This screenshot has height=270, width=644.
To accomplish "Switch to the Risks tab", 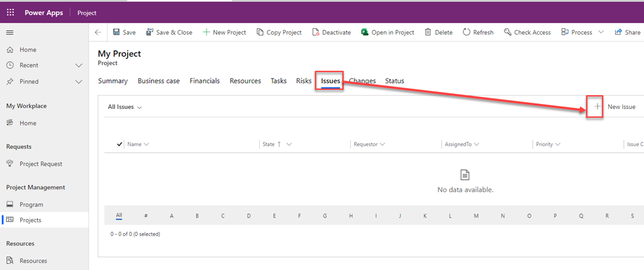I will coord(304,81).
